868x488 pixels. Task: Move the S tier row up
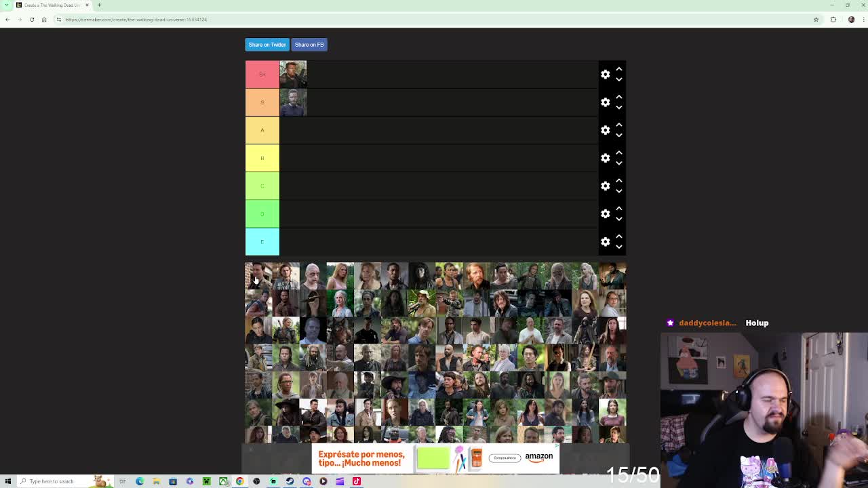point(618,97)
